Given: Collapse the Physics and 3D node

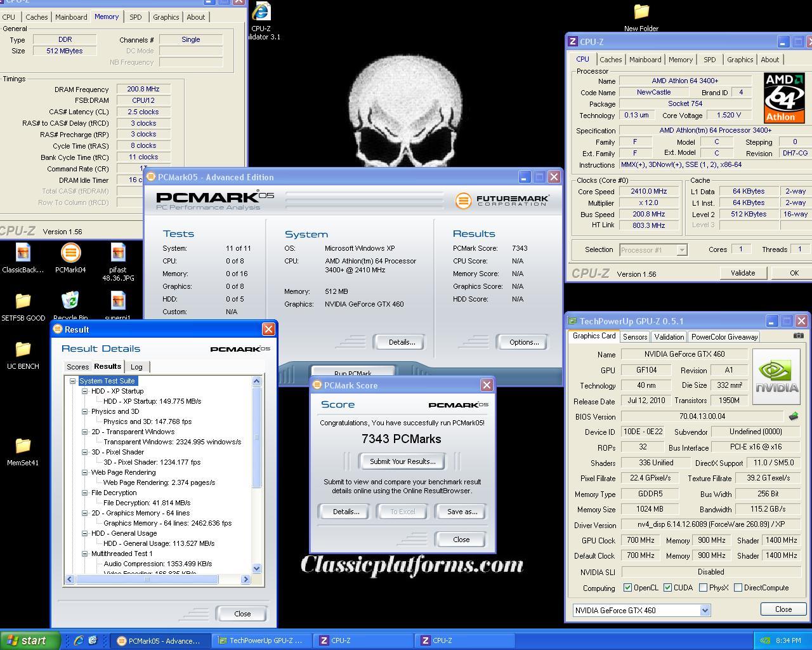Looking at the screenshot, I should 84,411.
